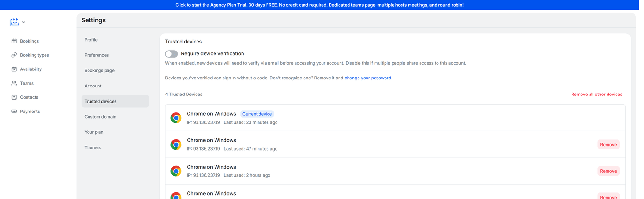Open the Contacts page
The height and width of the screenshot is (199, 644).
pos(29,97)
